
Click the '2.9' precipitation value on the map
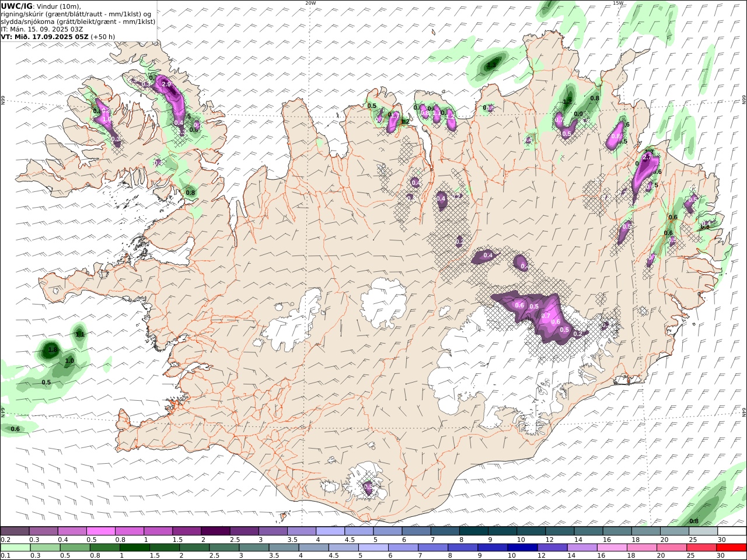tap(166, 85)
